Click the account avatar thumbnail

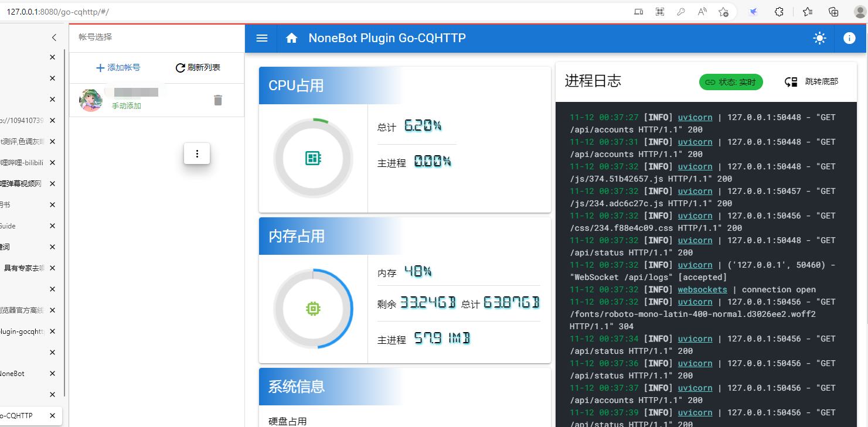(91, 100)
